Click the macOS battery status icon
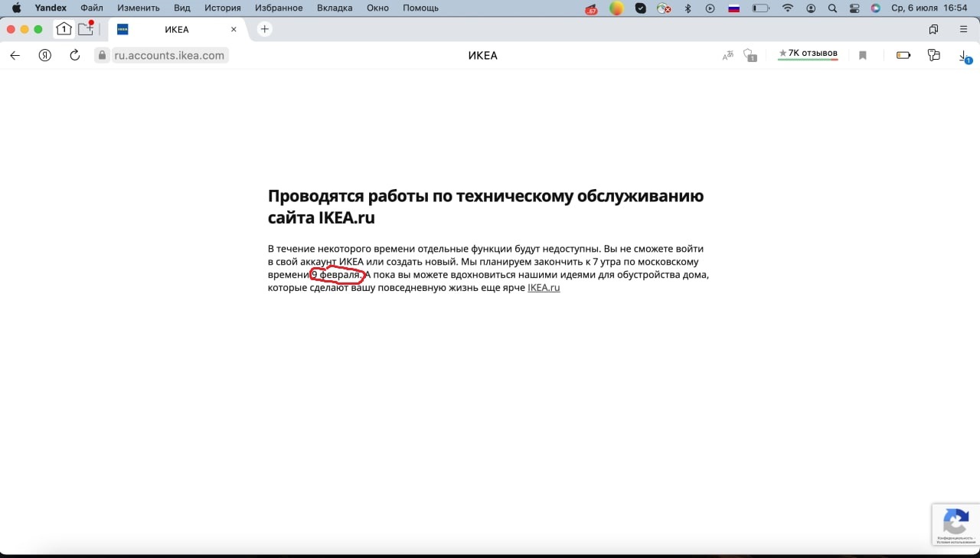The image size is (980, 558). click(x=760, y=8)
